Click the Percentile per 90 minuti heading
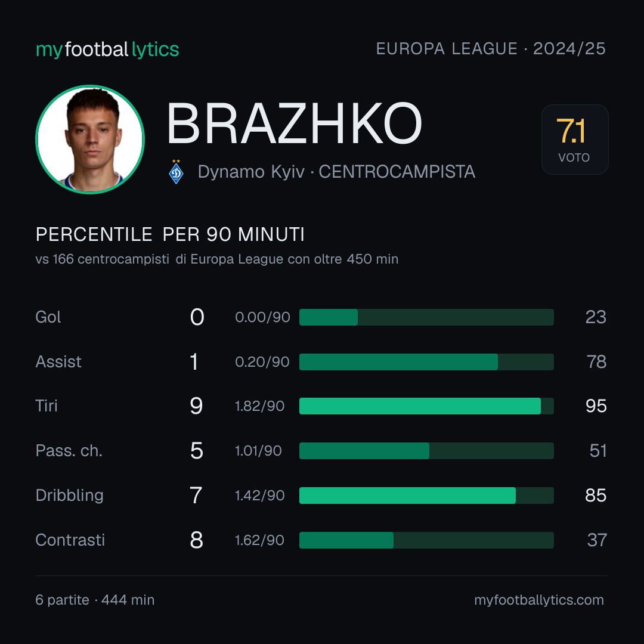The height and width of the screenshot is (644, 644). click(170, 234)
